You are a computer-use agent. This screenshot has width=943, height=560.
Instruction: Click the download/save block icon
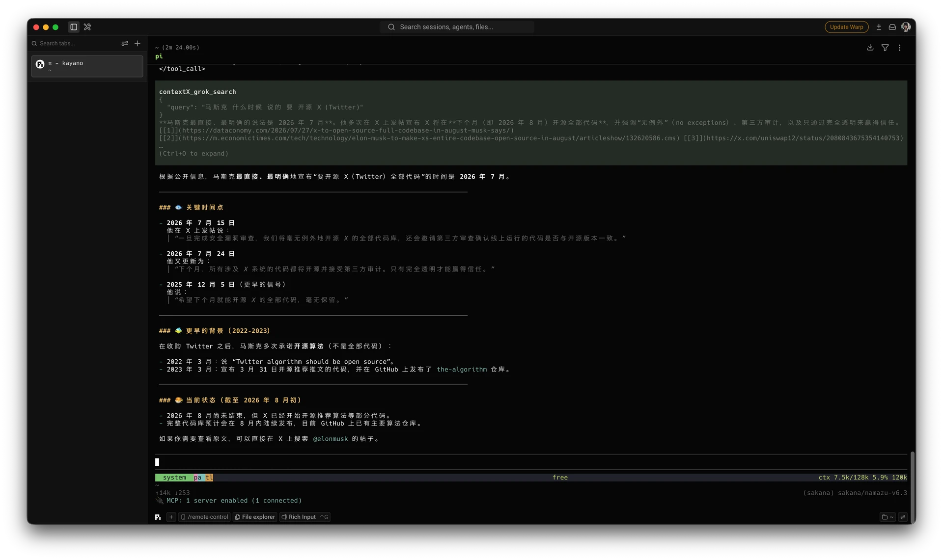coord(870,48)
